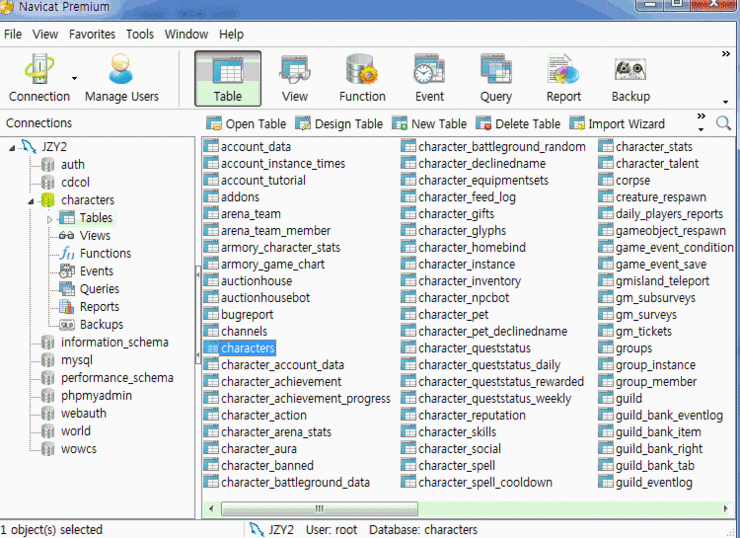Open the Event object icon
The height and width of the screenshot is (538, 740).
tap(429, 78)
